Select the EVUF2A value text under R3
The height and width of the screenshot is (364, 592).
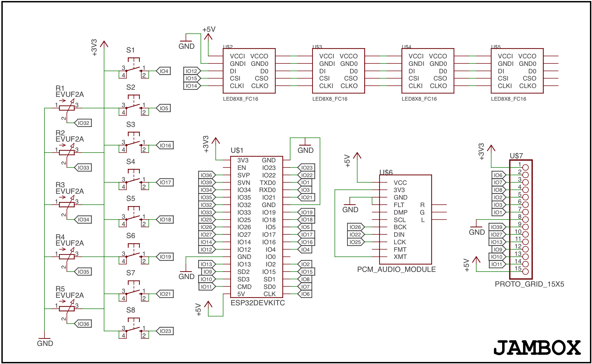click(x=70, y=191)
